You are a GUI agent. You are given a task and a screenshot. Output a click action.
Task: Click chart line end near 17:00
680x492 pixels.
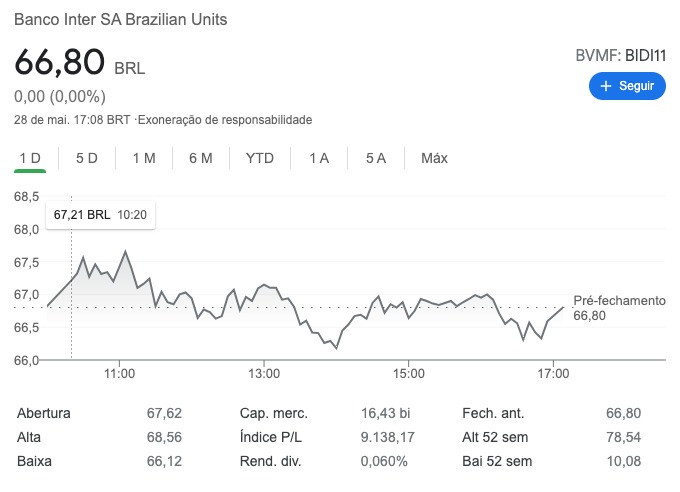point(563,308)
